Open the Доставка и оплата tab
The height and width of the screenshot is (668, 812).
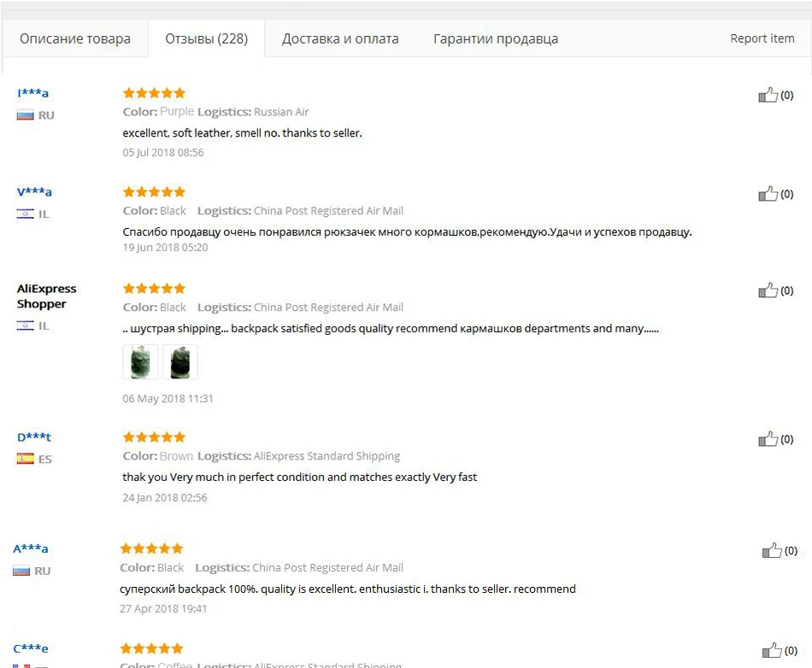340,38
